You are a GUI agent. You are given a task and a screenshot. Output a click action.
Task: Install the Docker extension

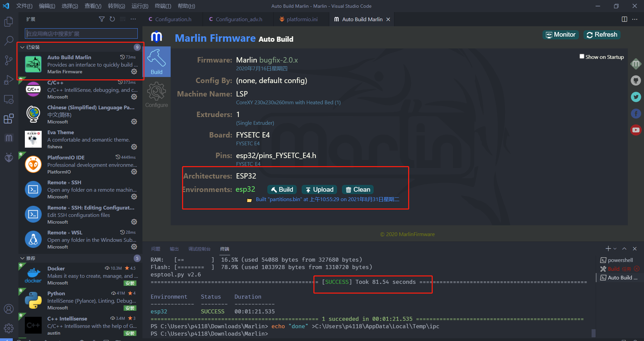point(130,283)
